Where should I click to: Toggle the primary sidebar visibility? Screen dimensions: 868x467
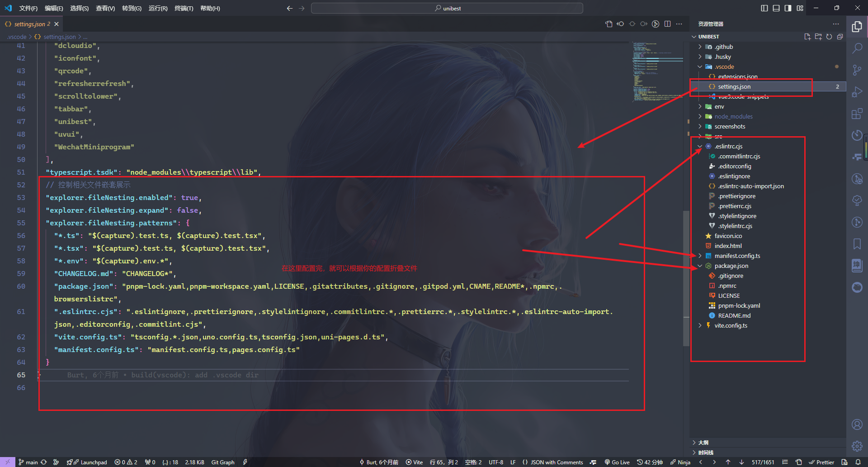764,8
